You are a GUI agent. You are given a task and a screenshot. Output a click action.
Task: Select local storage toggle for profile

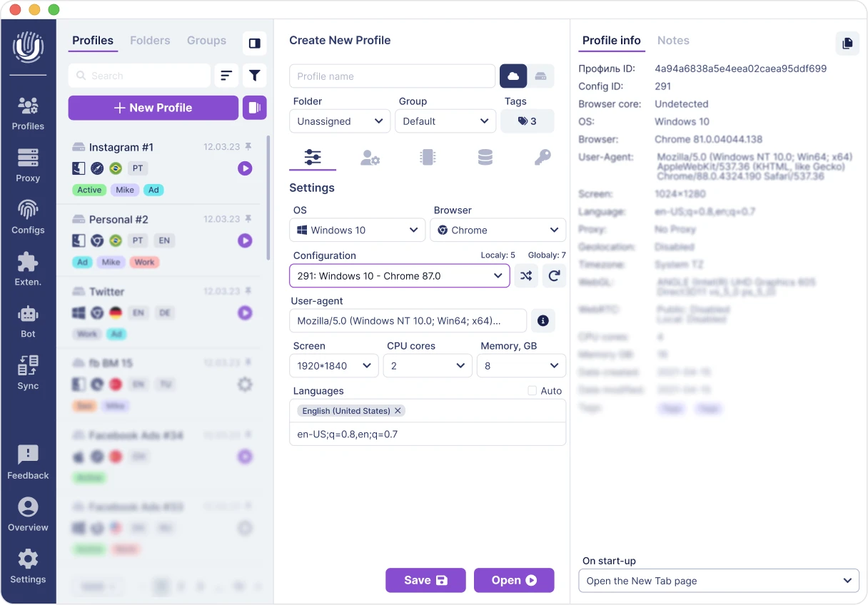[541, 76]
